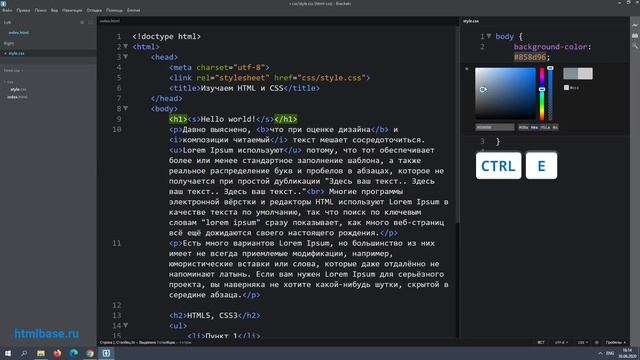Open the Навигация menu
Viewport: 640px width, 360px height.
(x=72, y=10)
